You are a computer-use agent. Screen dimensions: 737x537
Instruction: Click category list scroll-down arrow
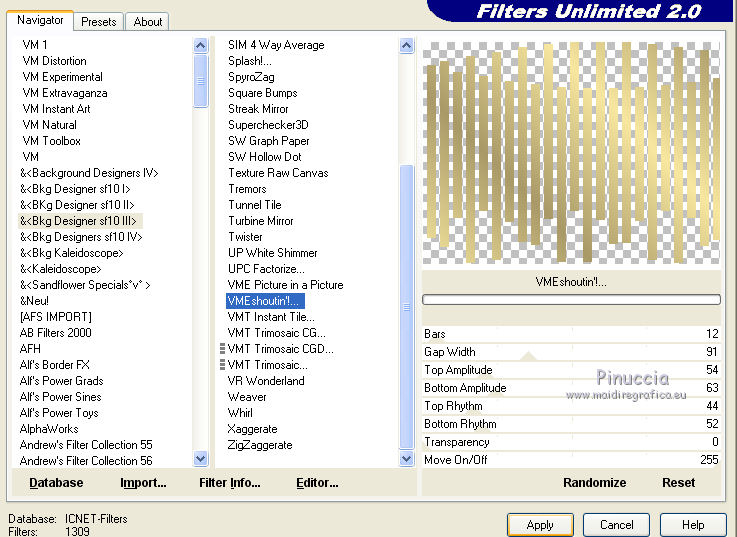[x=201, y=458]
